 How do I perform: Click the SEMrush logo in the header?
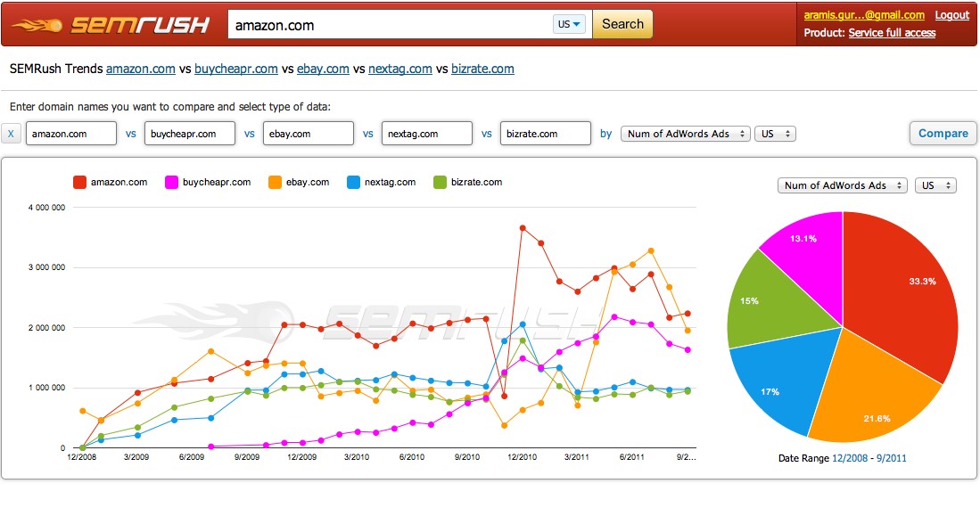(x=110, y=25)
